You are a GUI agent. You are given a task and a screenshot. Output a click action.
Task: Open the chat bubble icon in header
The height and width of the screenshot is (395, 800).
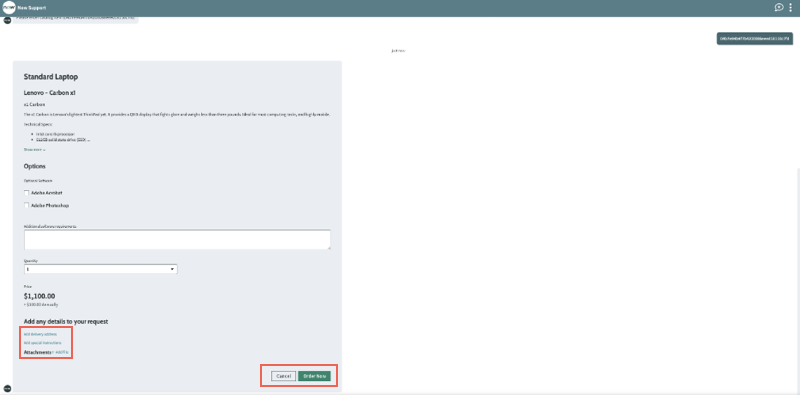point(779,8)
